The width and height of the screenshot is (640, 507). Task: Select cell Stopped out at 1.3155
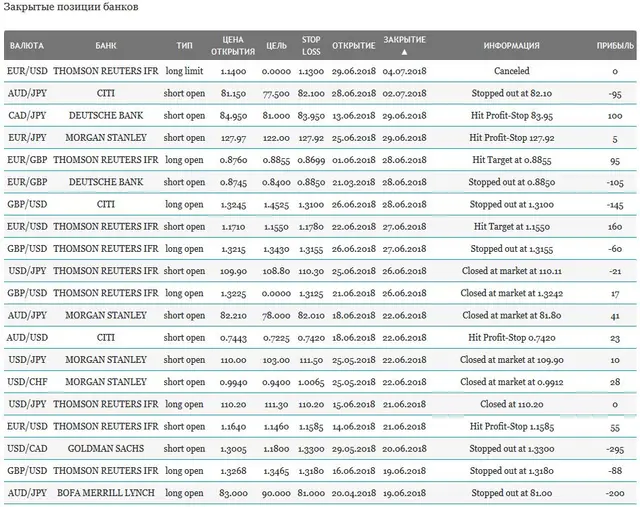(x=511, y=249)
